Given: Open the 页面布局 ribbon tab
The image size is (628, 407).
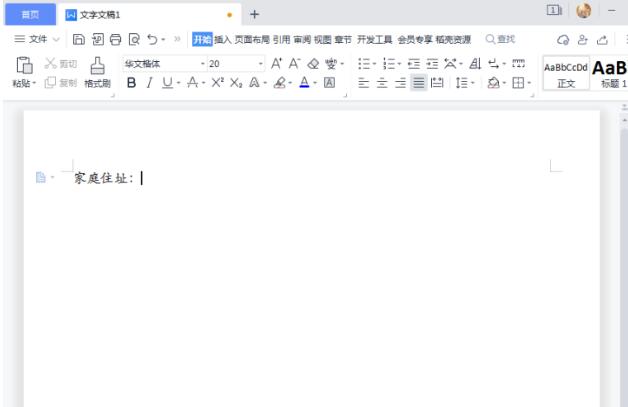Looking at the screenshot, I should point(252,39).
